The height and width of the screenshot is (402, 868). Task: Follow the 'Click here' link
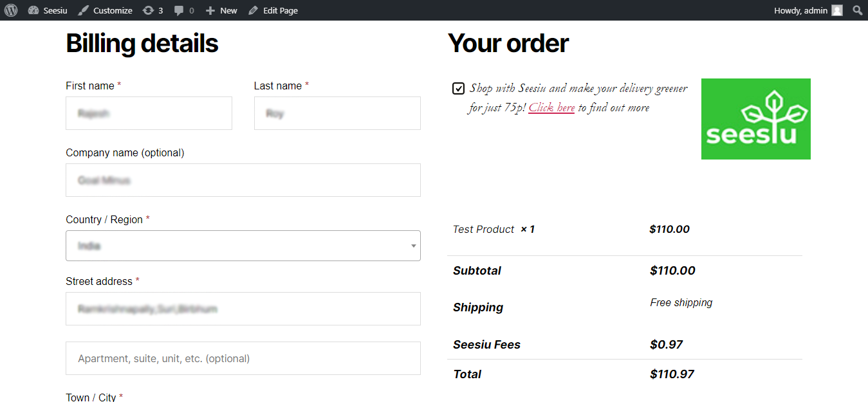[x=551, y=108]
